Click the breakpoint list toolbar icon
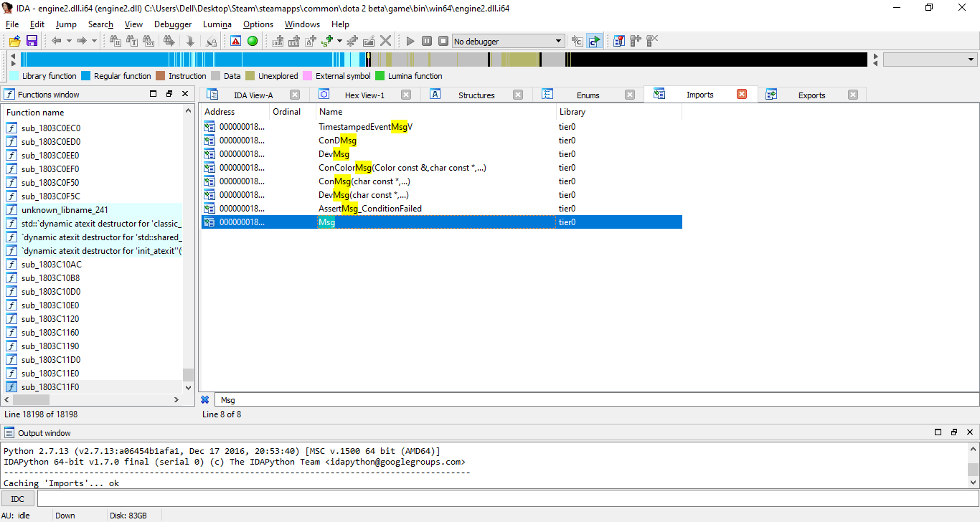This screenshot has width=980, height=522. [618, 41]
